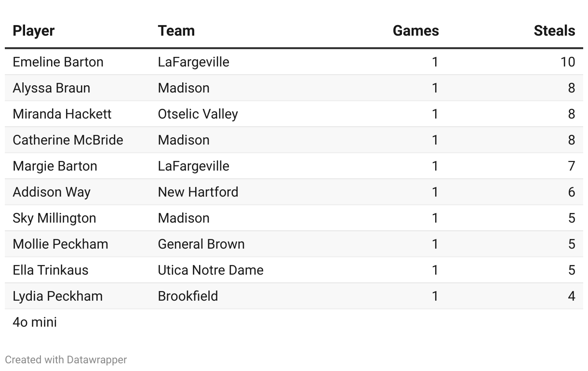This screenshot has height=371, width=588.
Task: Click the Miranda Hackett name cell
Action: pos(62,114)
